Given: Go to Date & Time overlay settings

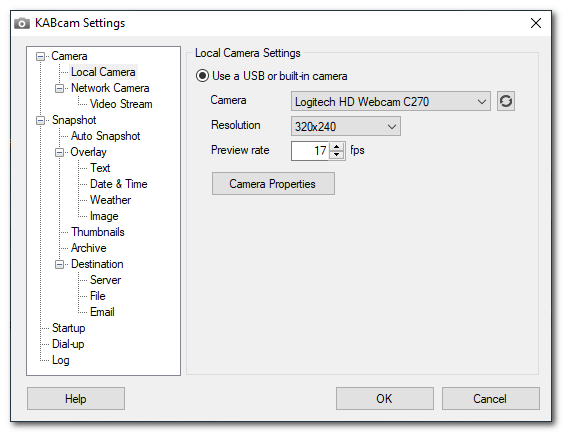Looking at the screenshot, I should [118, 184].
